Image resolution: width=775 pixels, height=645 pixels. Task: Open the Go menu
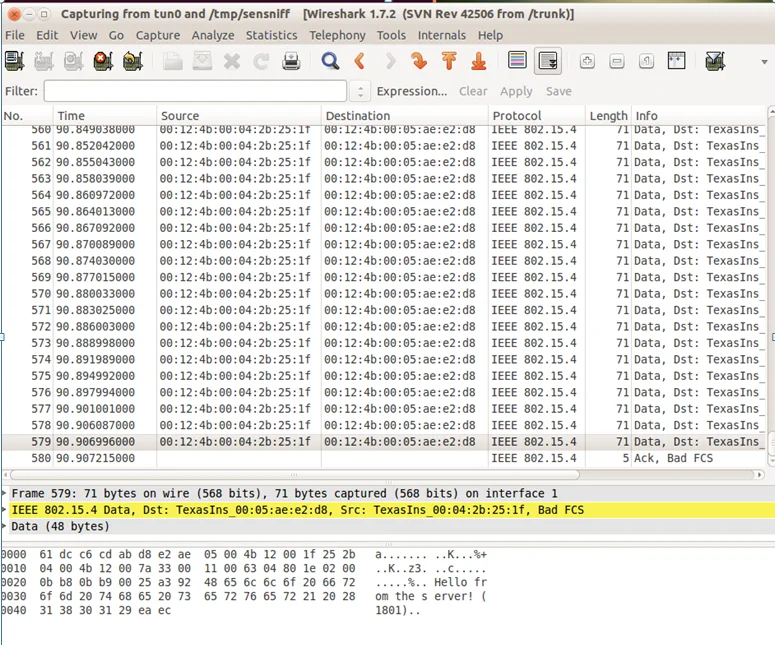click(x=116, y=35)
